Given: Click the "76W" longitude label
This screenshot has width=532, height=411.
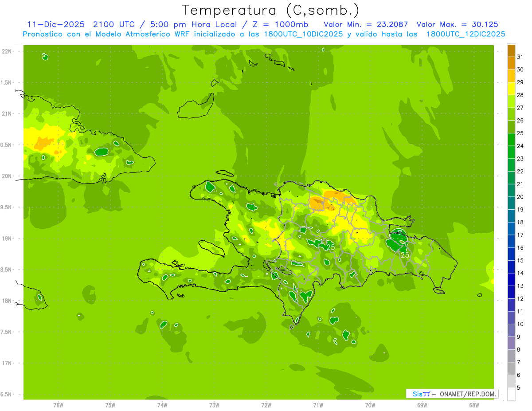Looking at the screenshot, I should point(58,405).
